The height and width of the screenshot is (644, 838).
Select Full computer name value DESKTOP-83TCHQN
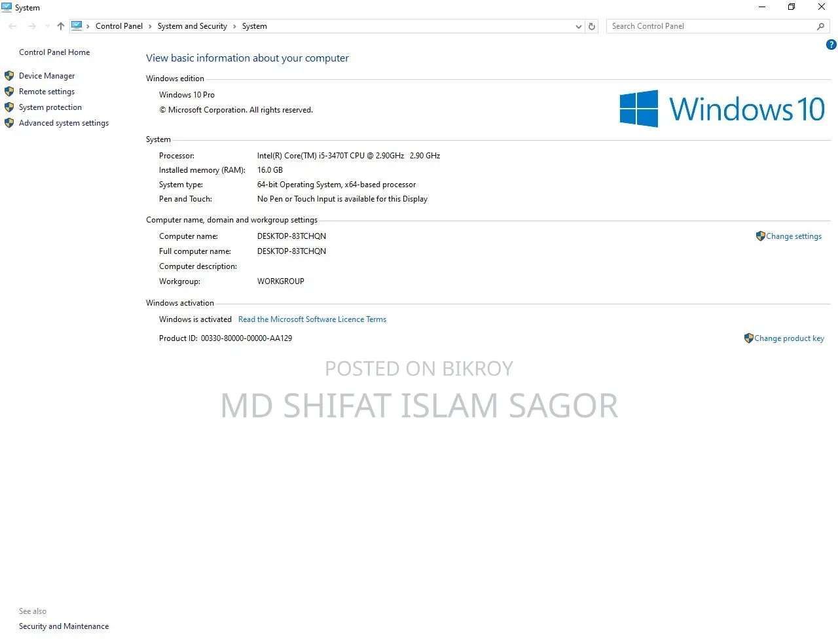point(291,251)
